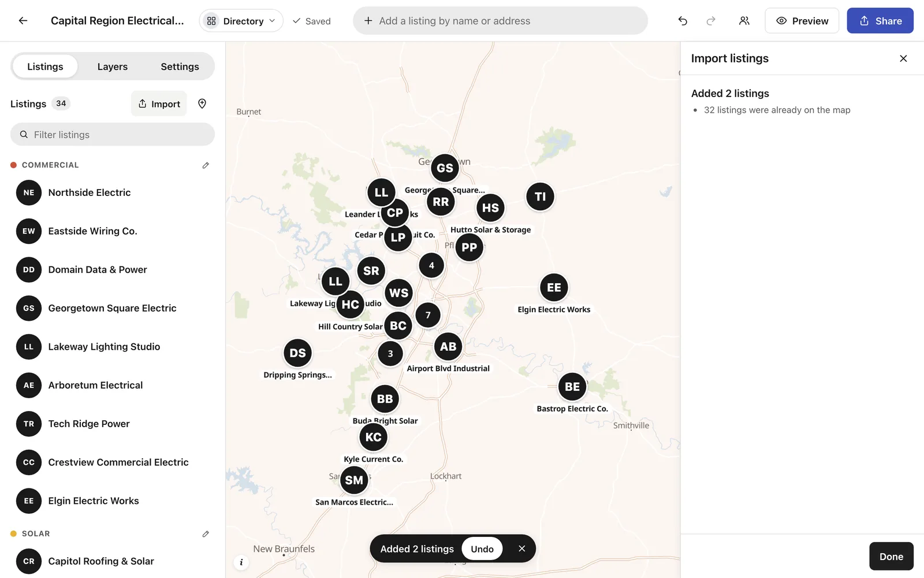924x578 pixels.
Task: Click the SM San Marcos marker
Action: (354, 480)
